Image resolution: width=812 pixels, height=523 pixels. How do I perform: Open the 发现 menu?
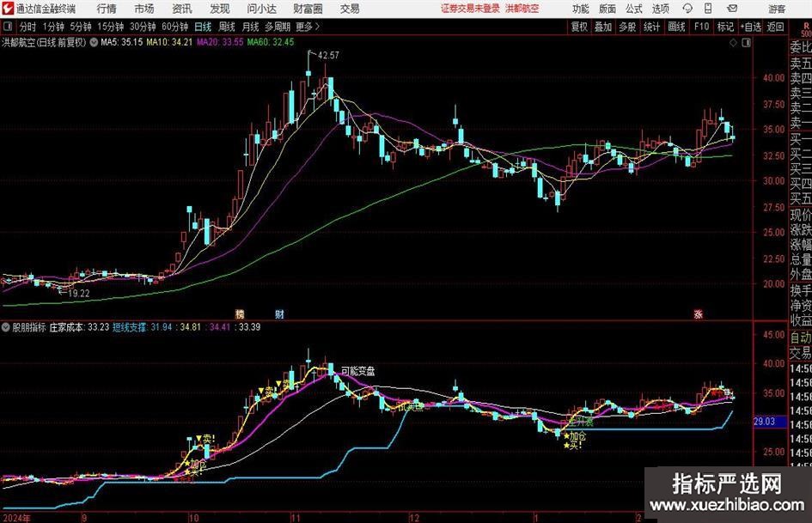click(220, 9)
